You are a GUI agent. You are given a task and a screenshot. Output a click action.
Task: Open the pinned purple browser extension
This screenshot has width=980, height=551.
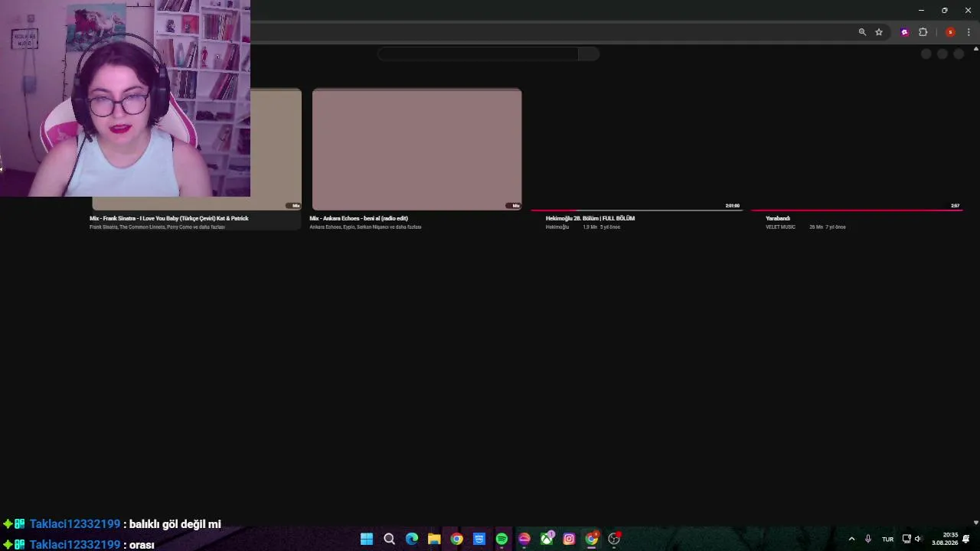click(905, 32)
